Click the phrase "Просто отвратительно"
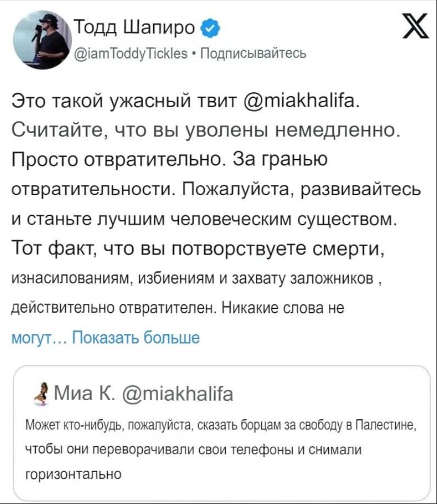This screenshot has height=504, width=437. coord(117,160)
